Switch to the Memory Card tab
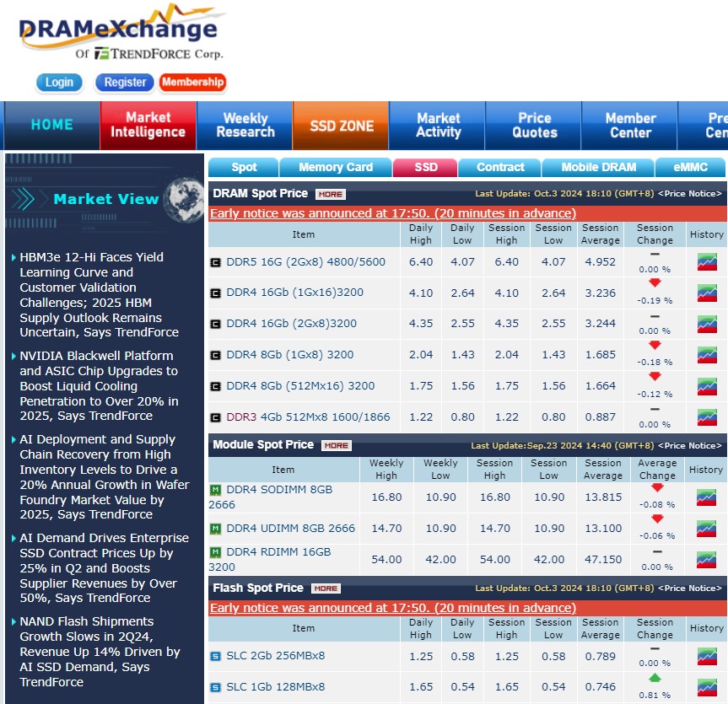Viewport: 728px width, 704px height. pos(335,167)
